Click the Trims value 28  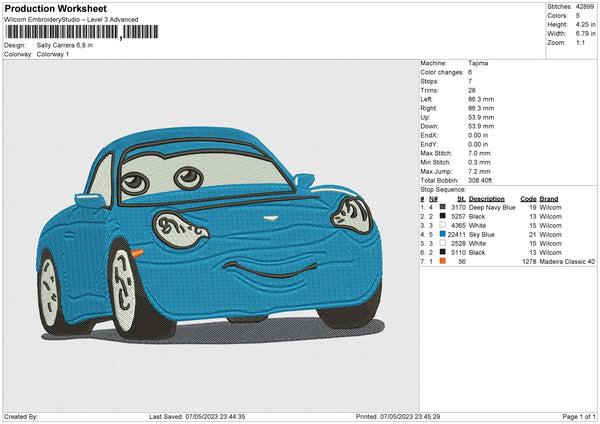[472, 90]
